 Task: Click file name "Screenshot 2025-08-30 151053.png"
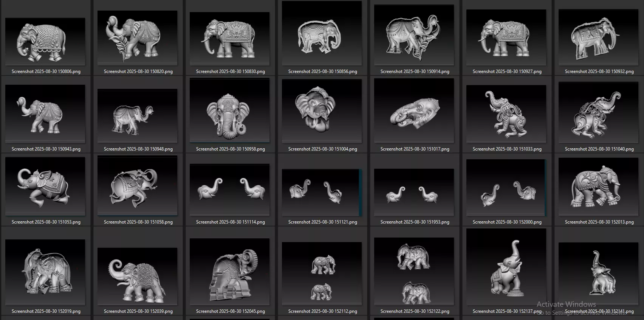46,222
